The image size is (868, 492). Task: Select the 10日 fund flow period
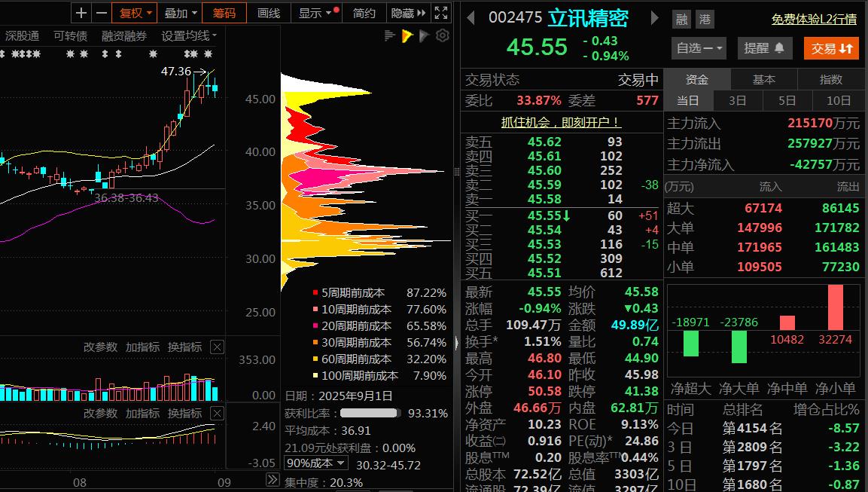(x=838, y=100)
